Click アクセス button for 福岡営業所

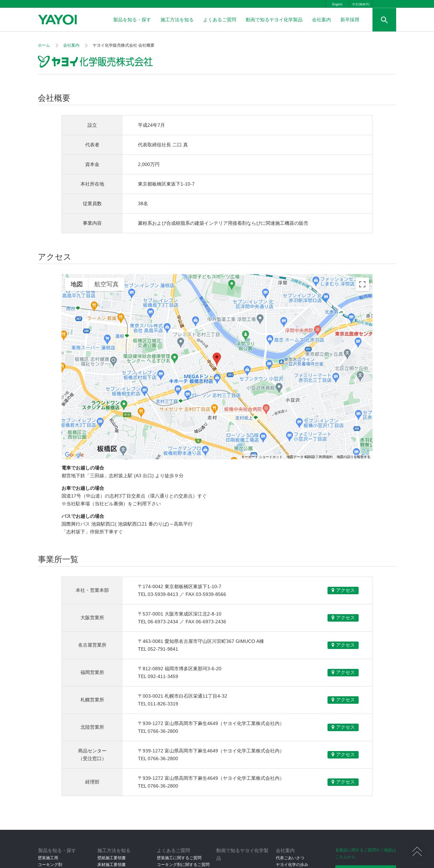343,673
